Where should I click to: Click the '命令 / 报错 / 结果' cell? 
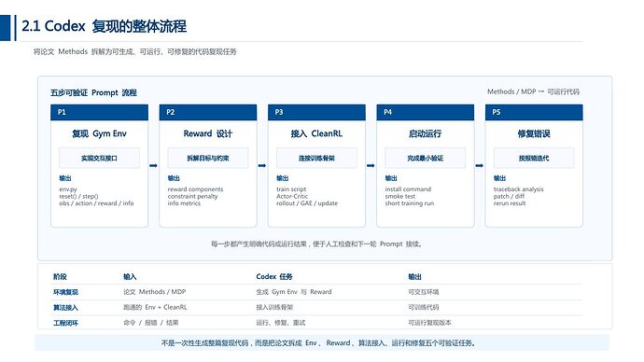(x=151, y=323)
